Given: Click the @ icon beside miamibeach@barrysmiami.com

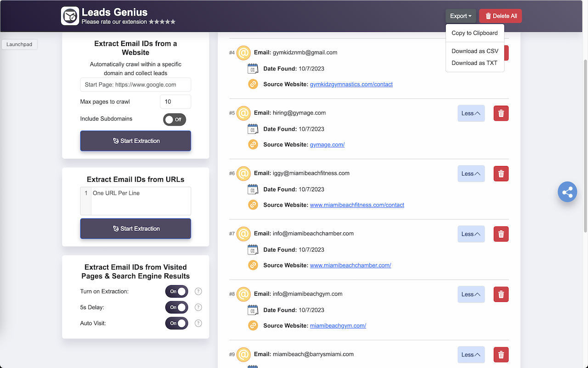Looking at the screenshot, I should point(243,354).
